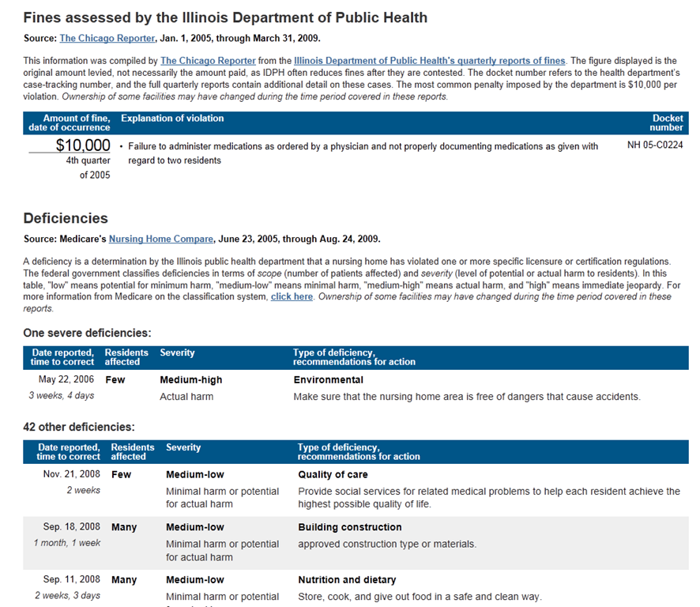
Task: Click 'Medium-low' severity in Nov. 21 row
Action: click(195, 475)
